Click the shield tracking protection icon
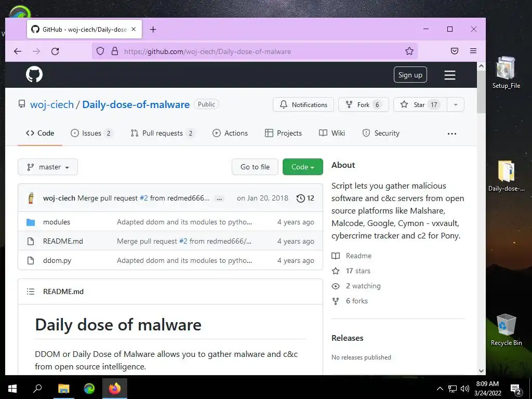Image resolution: width=532 pixels, height=399 pixels. (x=100, y=51)
